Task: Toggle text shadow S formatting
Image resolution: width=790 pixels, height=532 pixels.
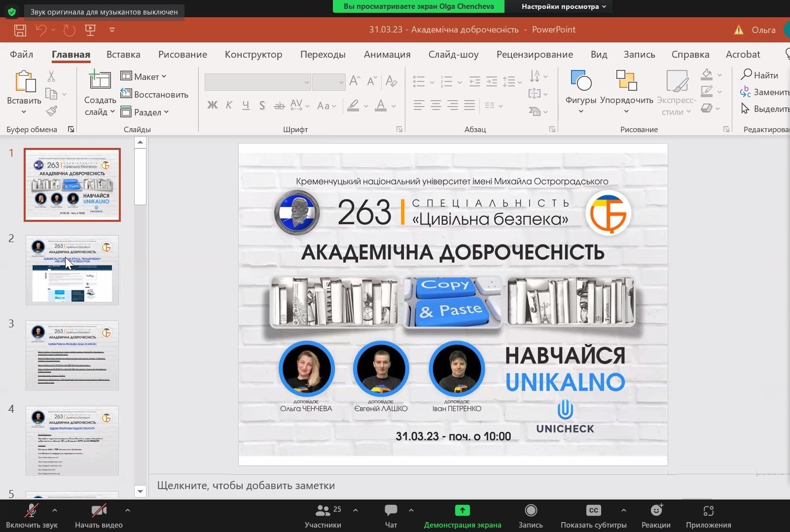Action: tap(262, 105)
